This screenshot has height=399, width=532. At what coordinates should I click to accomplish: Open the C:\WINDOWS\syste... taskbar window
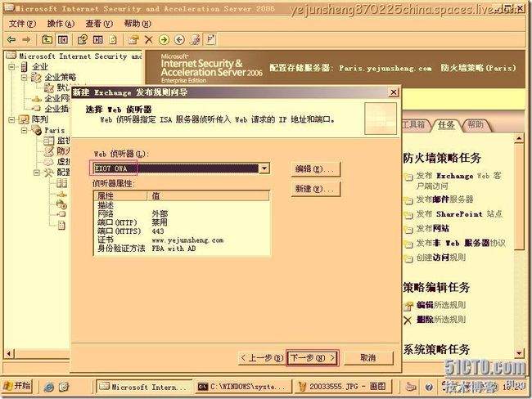243,387
